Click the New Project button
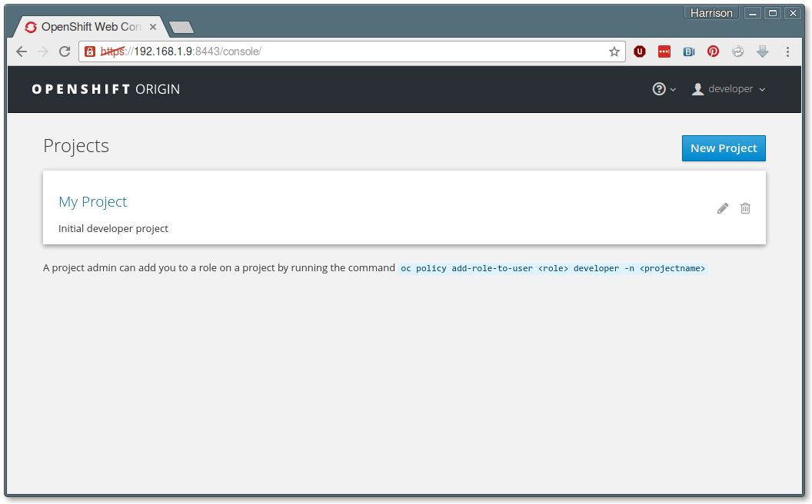This screenshot has height=504, width=812. click(724, 148)
